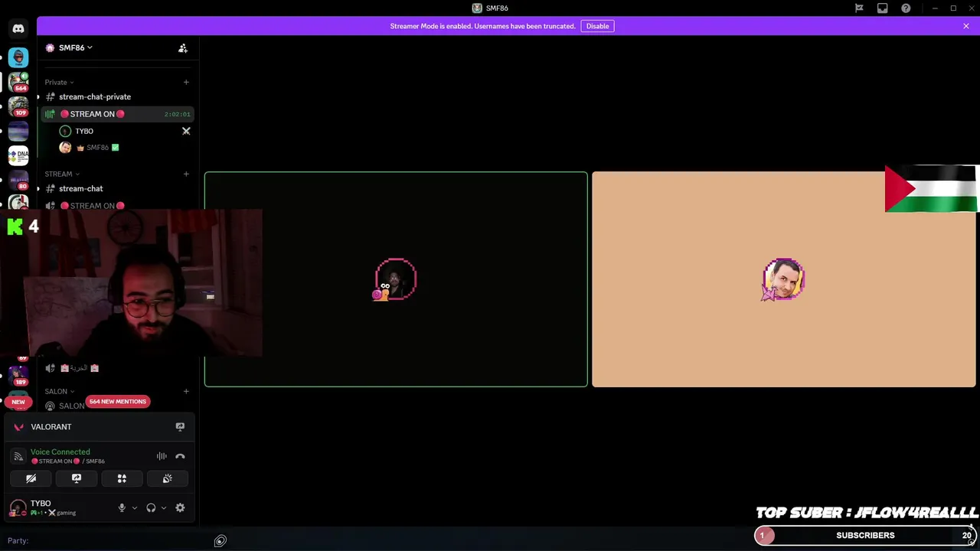
Task: Open microphone input options arrow
Action: 134,508
